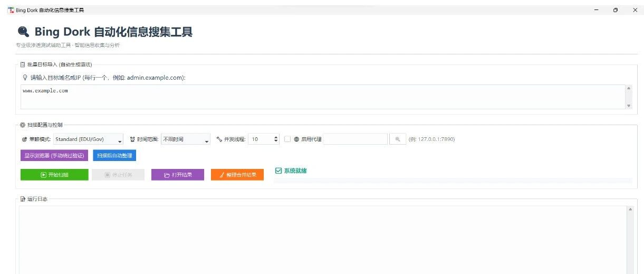This screenshot has width=644, height=274.
Task: Click the proxy address input field
Action: click(355, 139)
